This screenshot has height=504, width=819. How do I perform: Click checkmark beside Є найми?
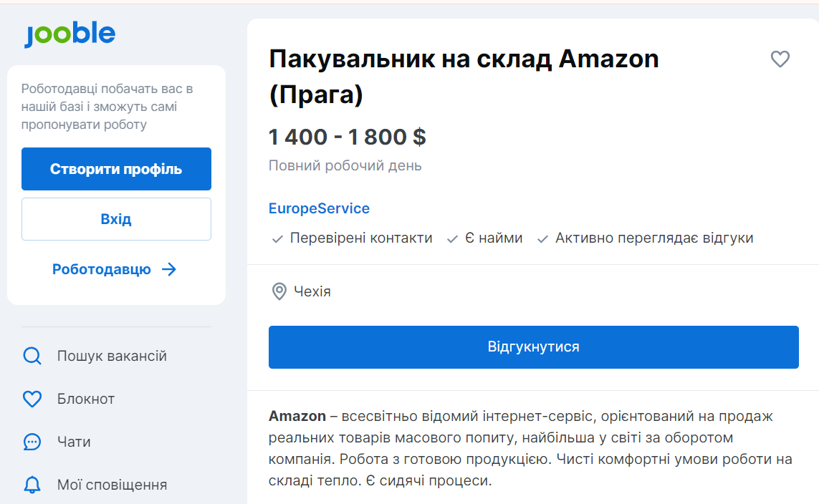451,238
